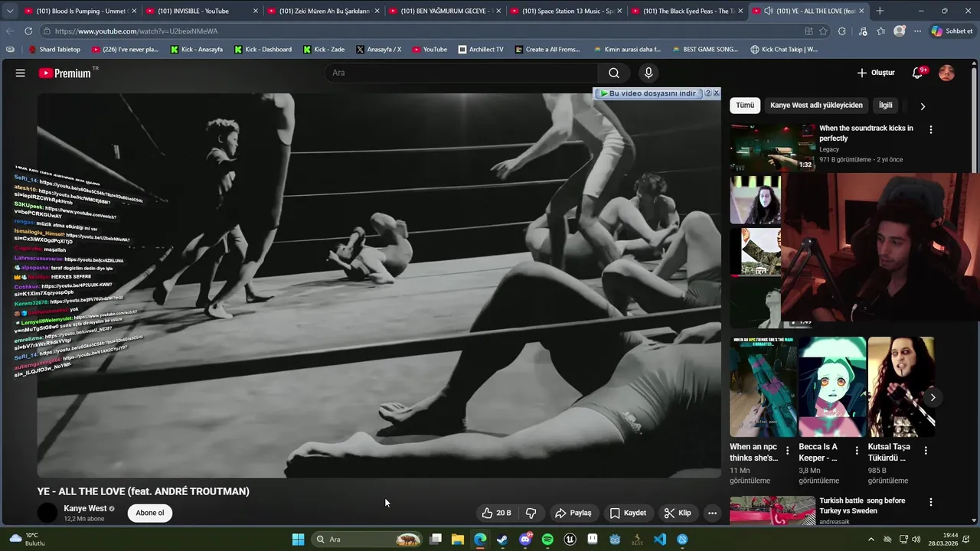This screenshot has height=551, width=980.
Task: Select the 'Tümü' filter chip
Action: click(745, 106)
